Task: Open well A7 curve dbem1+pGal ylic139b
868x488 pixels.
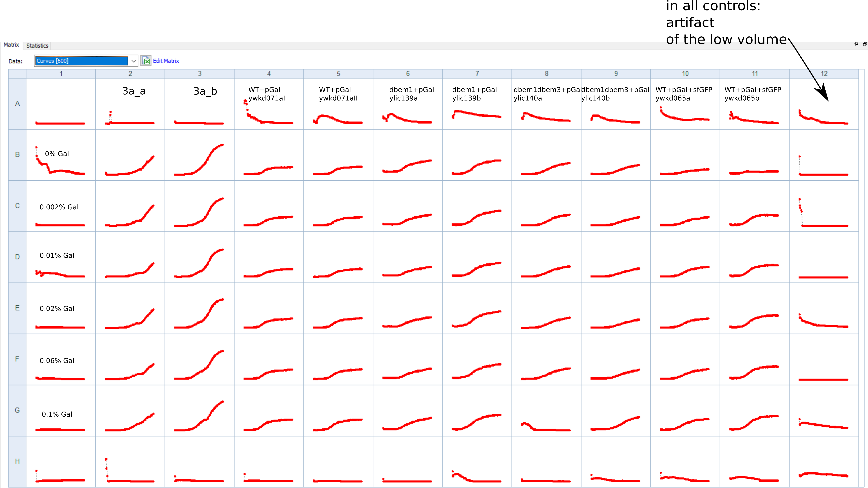Action: coord(477,104)
